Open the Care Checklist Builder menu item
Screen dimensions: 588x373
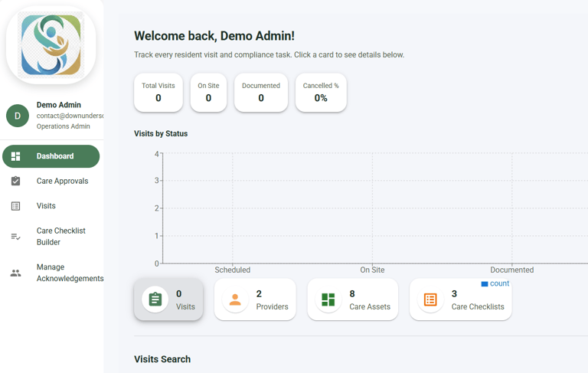pyautogui.click(x=60, y=237)
